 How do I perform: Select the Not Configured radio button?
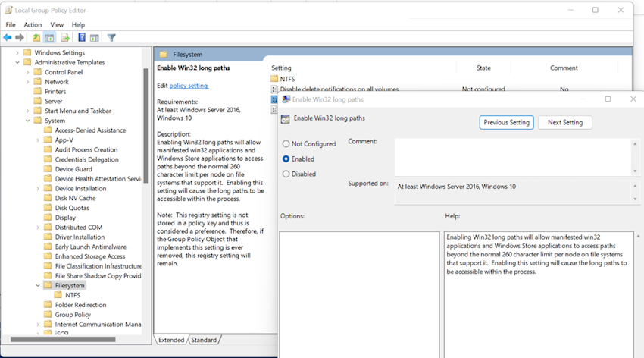pos(286,144)
